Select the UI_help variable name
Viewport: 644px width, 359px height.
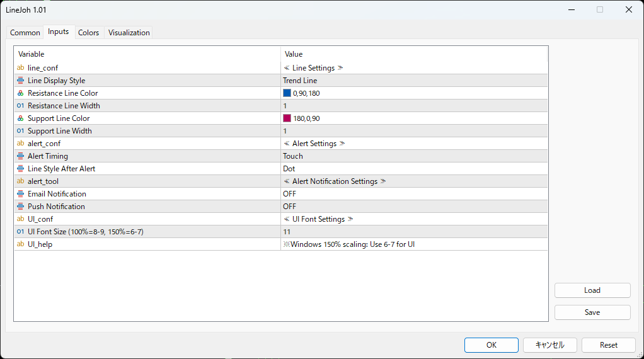point(40,244)
